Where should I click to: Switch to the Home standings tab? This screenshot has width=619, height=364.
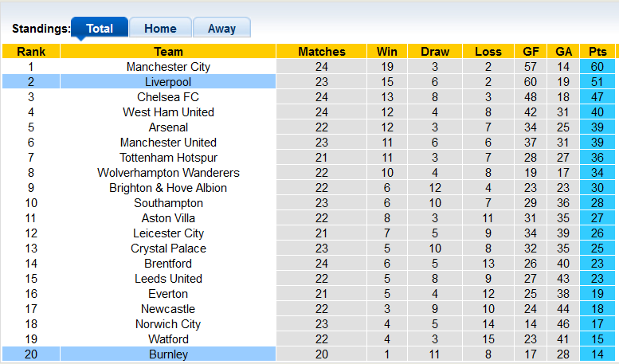tap(160, 28)
